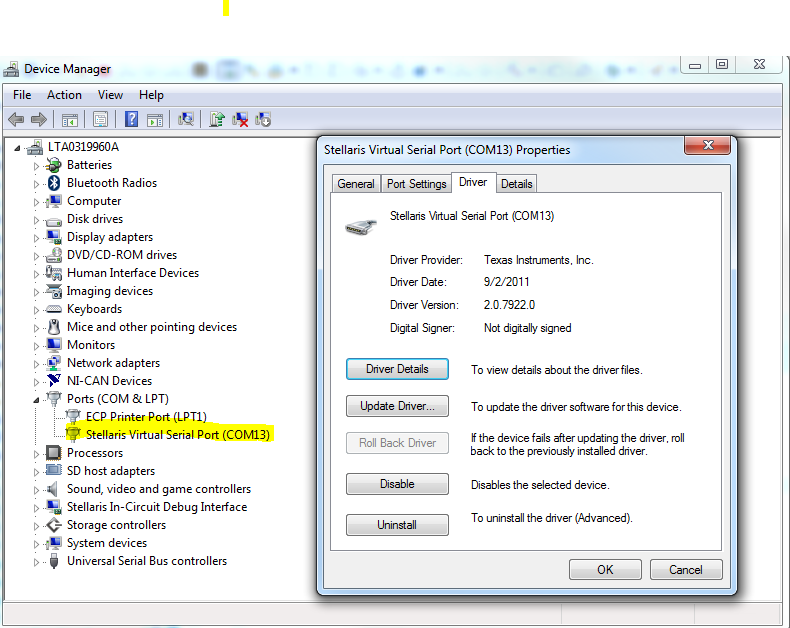Select the NI-CAN Devices icon
Viewport: 790px width, 628px height.
[x=53, y=380]
